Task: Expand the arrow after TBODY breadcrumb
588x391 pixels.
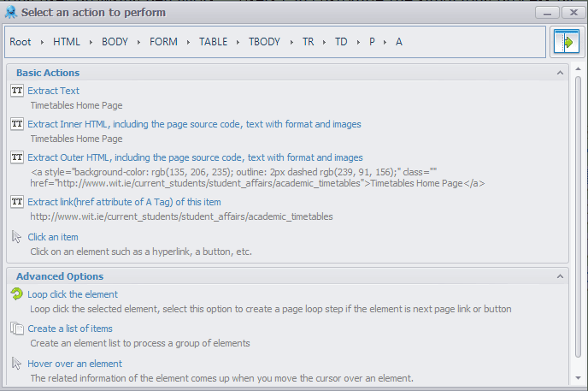Action: point(291,42)
